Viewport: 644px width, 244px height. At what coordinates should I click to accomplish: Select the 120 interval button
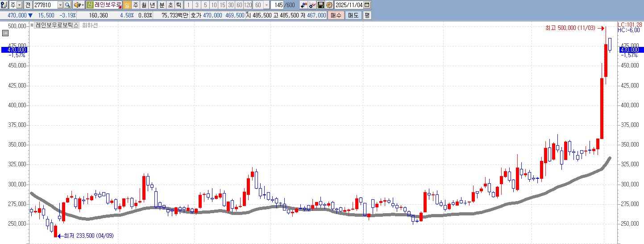tap(248, 5)
